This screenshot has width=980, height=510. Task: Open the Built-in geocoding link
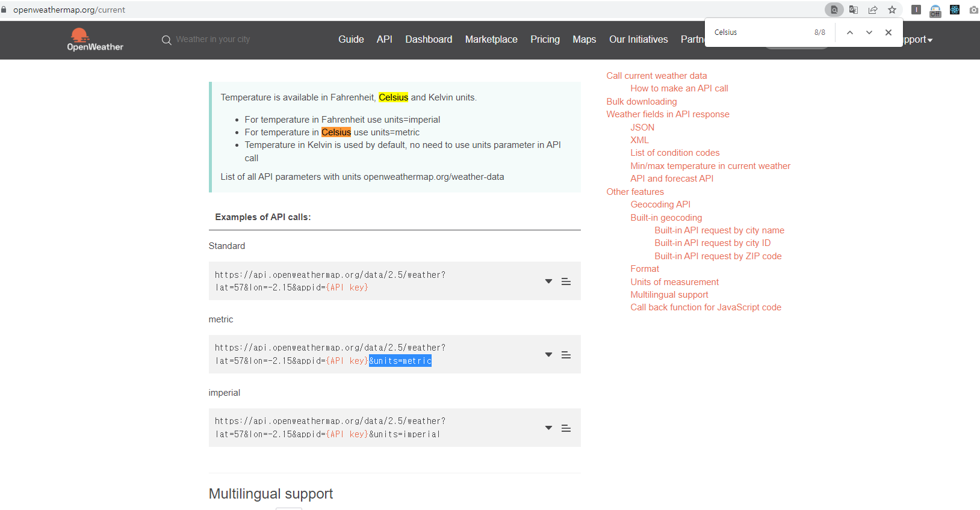point(666,218)
